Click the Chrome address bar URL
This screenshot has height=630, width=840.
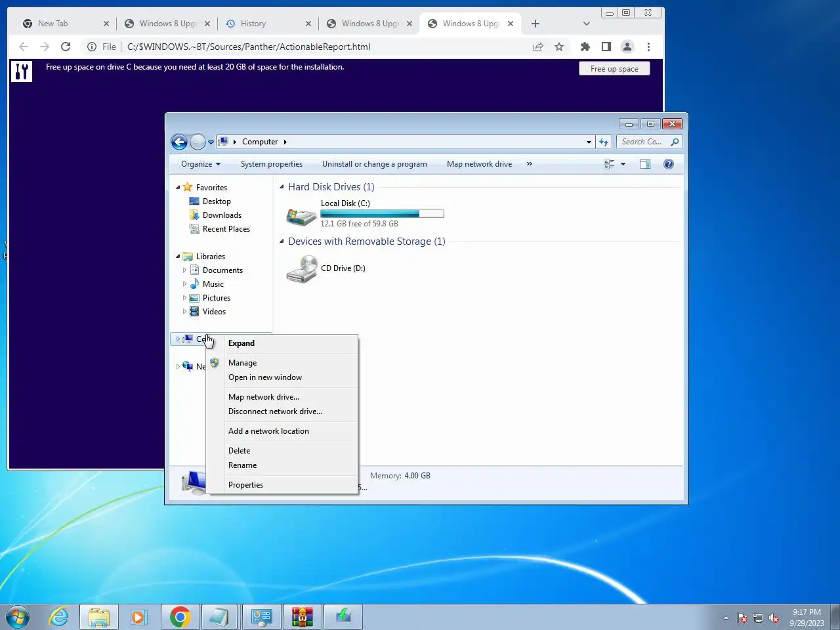pyautogui.click(x=249, y=47)
